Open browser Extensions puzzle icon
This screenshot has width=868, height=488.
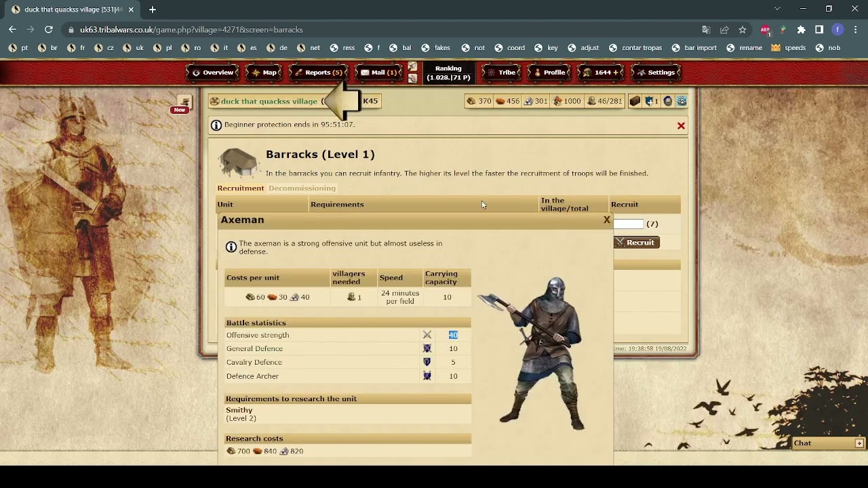click(802, 30)
